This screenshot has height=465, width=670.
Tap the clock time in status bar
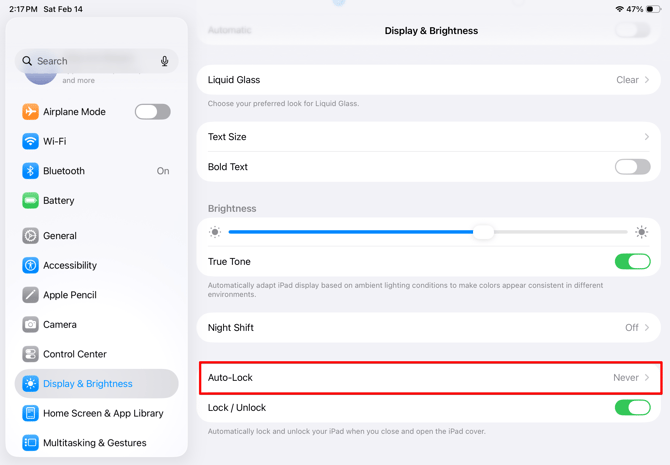coord(23,9)
